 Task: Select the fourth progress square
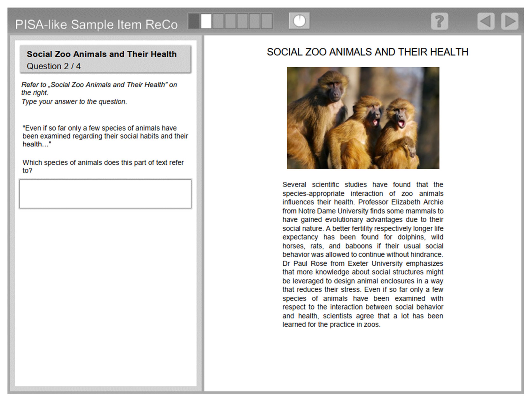coord(230,21)
